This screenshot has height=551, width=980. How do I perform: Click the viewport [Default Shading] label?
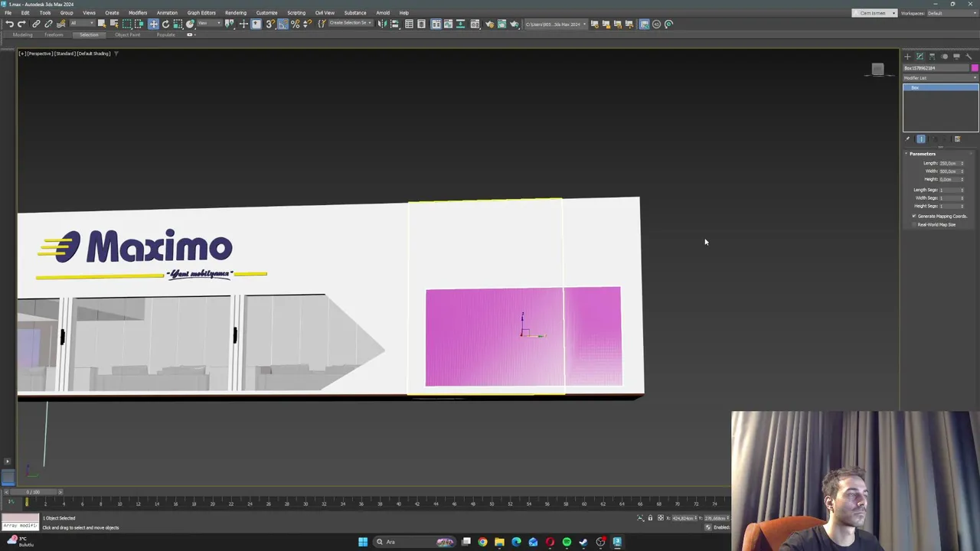coord(93,54)
